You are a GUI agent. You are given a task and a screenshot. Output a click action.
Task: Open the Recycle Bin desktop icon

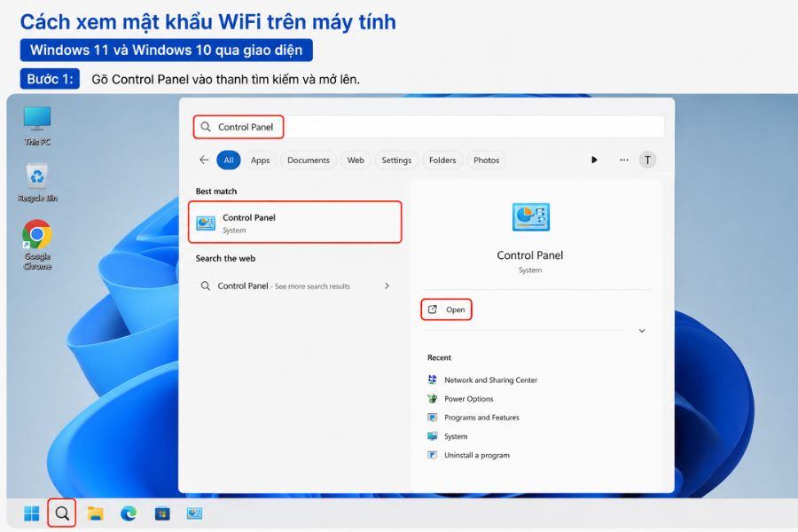tap(37, 183)
